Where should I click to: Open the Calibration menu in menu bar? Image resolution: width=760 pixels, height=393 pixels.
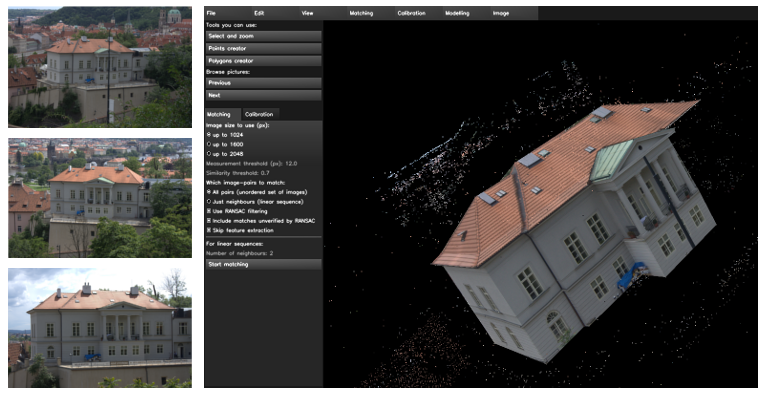coord(411,13)
